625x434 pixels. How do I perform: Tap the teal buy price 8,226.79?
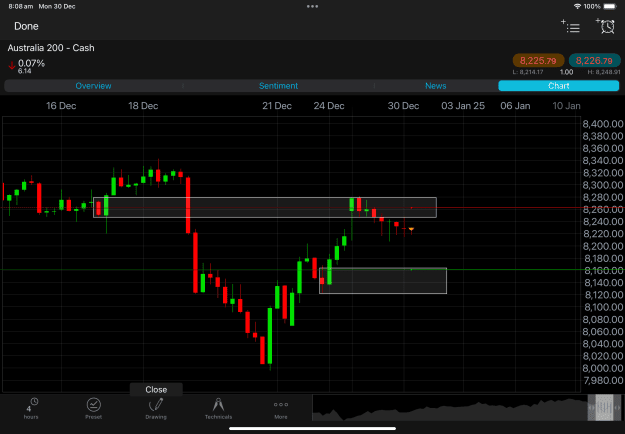pyautogui.click(x=594, y=61)
